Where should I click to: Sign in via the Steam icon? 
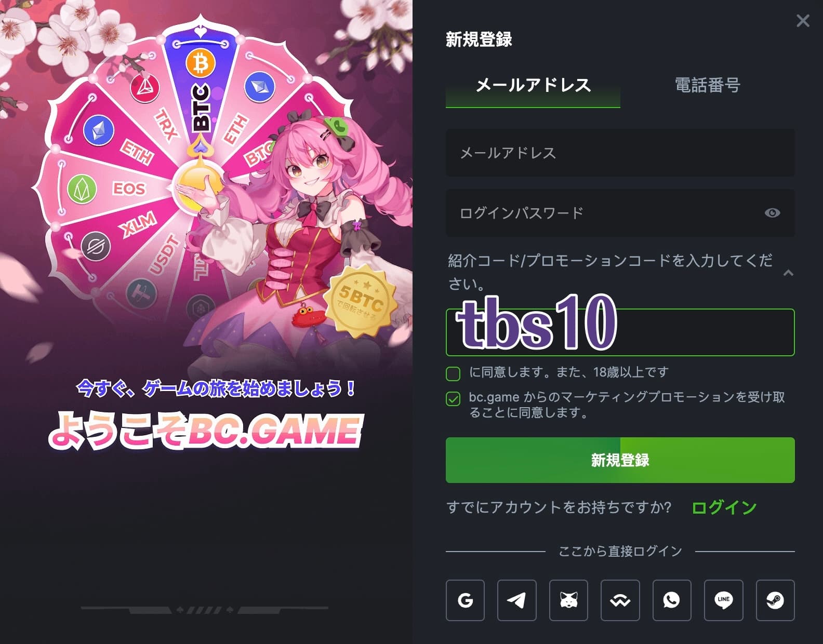775,600
